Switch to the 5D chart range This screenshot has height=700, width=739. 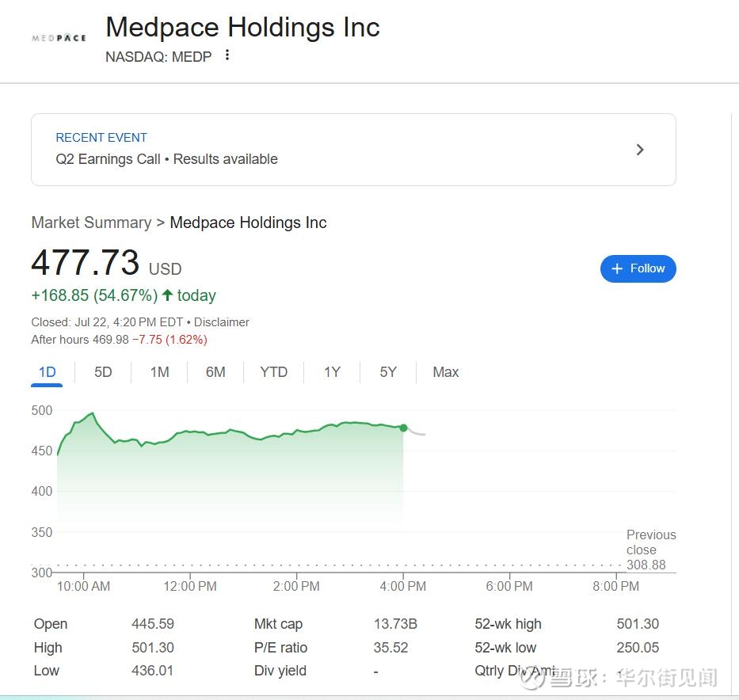(103, 372)
